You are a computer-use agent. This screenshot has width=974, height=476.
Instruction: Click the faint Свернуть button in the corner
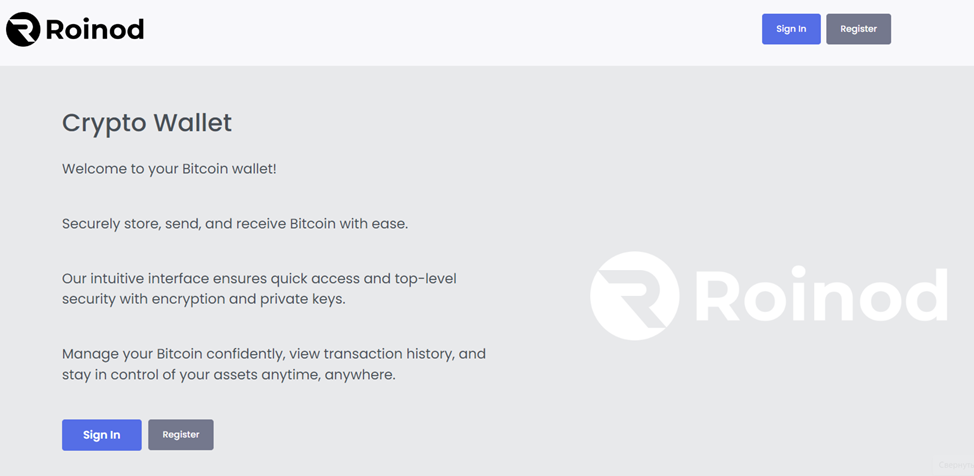coord(954,464)
